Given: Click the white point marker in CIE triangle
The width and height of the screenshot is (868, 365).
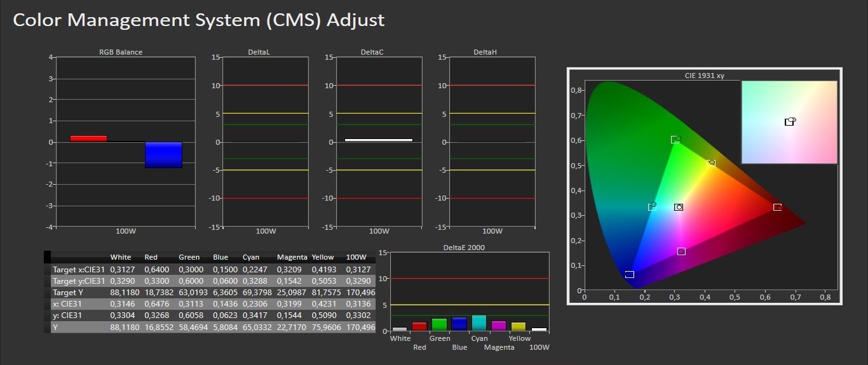Looking at the screenshot, I should 678,207.
